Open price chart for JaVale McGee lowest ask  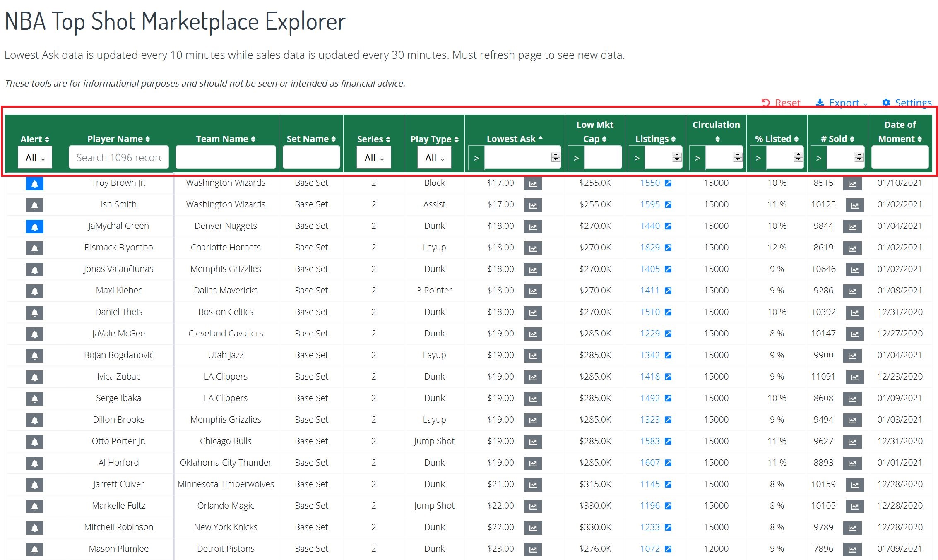[x=533, y=334]
